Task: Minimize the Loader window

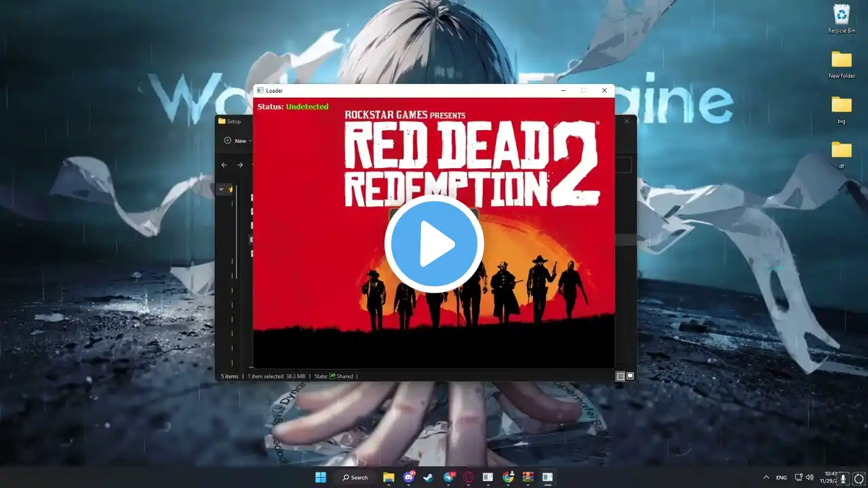Action: [563, 90]
